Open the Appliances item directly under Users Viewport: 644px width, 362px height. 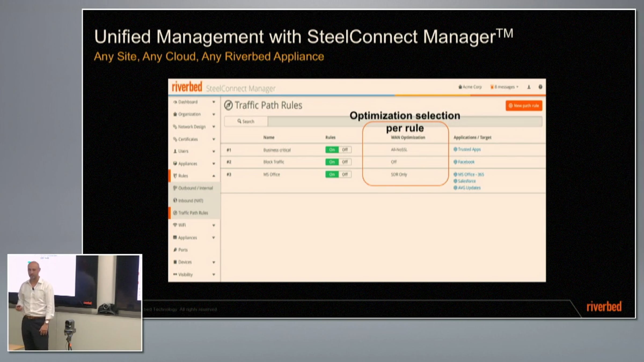(x=194, y=164)
